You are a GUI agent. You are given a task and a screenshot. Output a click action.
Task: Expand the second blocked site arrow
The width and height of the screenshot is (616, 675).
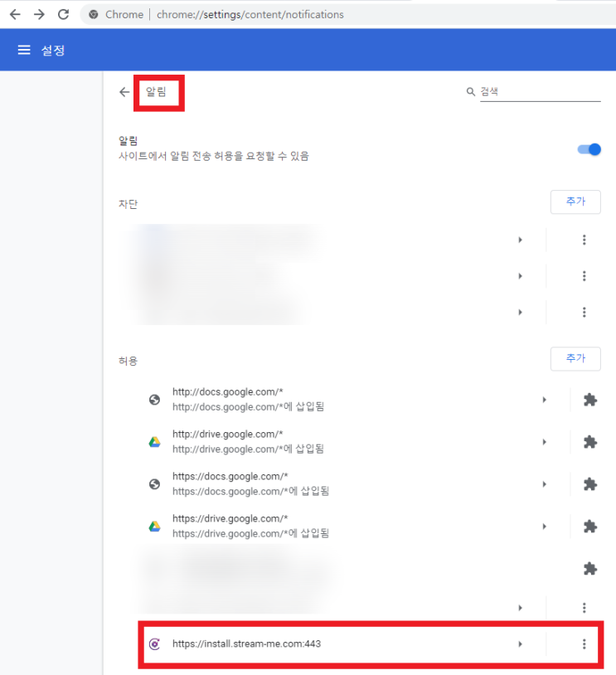pos(520,276)
